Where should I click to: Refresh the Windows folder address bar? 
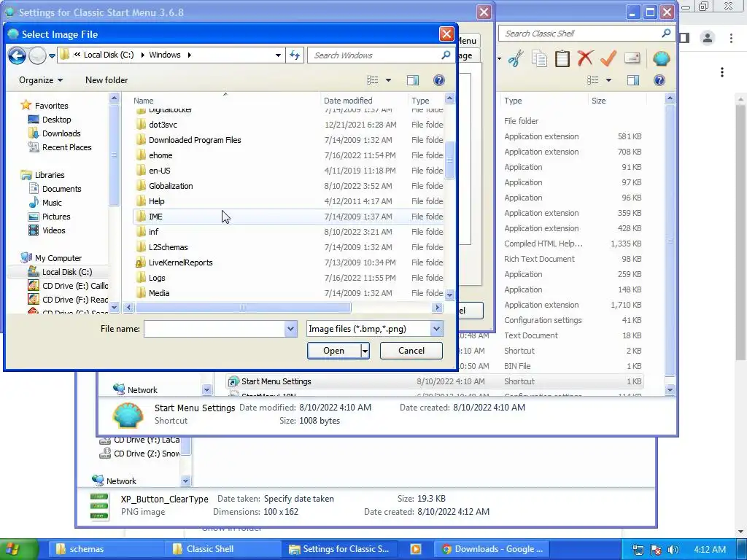(x=295, y=55)
